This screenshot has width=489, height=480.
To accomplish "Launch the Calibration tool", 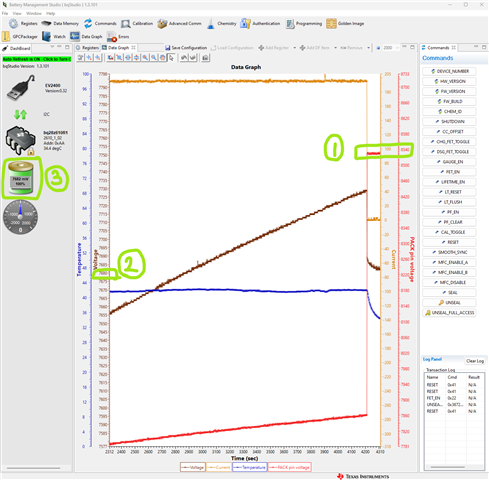I will (137, 24).
